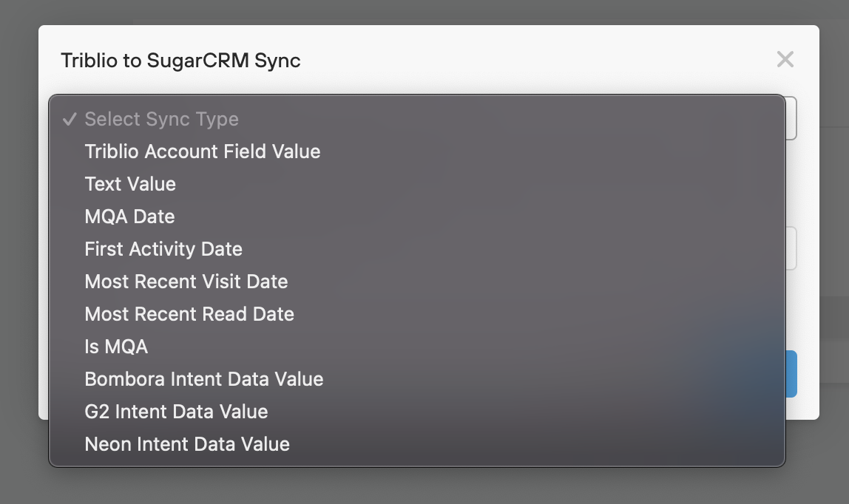
Task: Select Neon Intent Data Value option
Action: pyautogui.click(x=417, y=444)
